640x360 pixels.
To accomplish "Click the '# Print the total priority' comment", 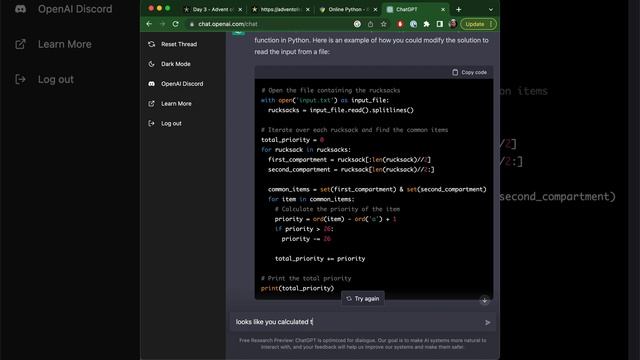I will coord(306,278).
